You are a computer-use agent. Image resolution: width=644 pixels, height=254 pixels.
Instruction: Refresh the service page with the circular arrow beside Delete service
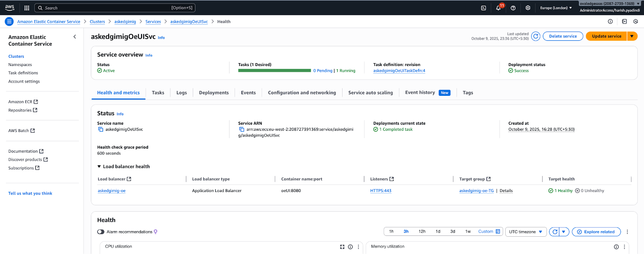[536, 36]
